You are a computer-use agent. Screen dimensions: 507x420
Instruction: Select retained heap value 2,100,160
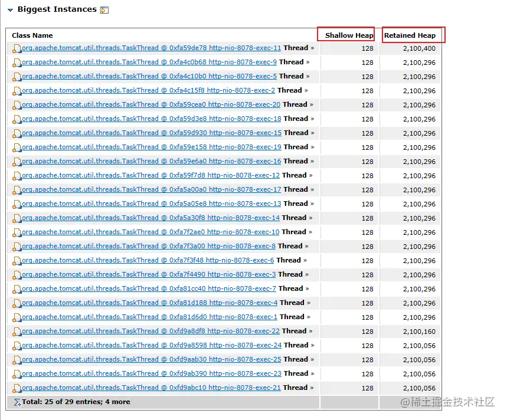[x=419, y=332]
